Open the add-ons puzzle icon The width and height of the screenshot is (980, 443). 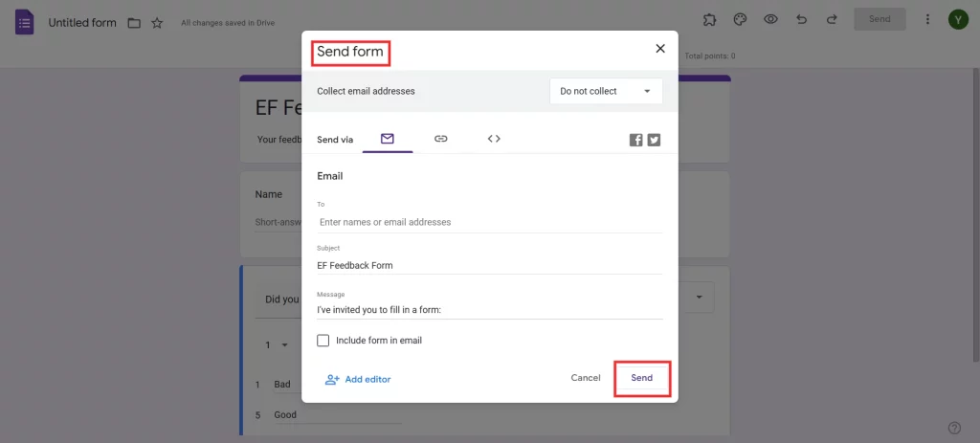point(709,19)
